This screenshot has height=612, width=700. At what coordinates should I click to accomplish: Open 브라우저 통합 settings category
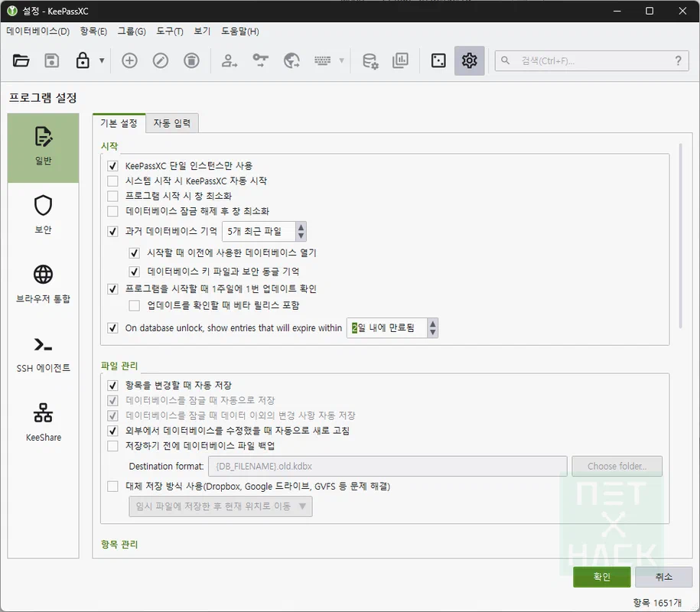click(44, 285)
